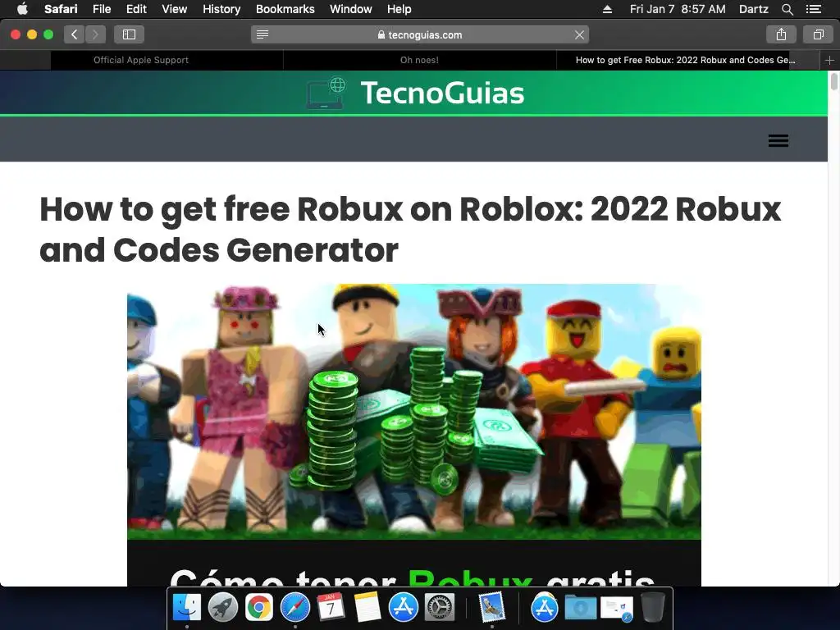
Task: Go forward with Safari's forward arrow
Action: coord(95,34)
